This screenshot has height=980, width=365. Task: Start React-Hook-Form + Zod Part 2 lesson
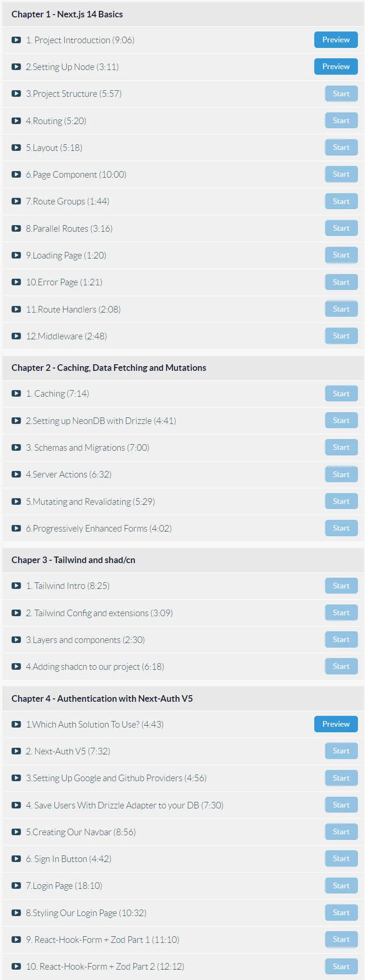click(341, 966)
